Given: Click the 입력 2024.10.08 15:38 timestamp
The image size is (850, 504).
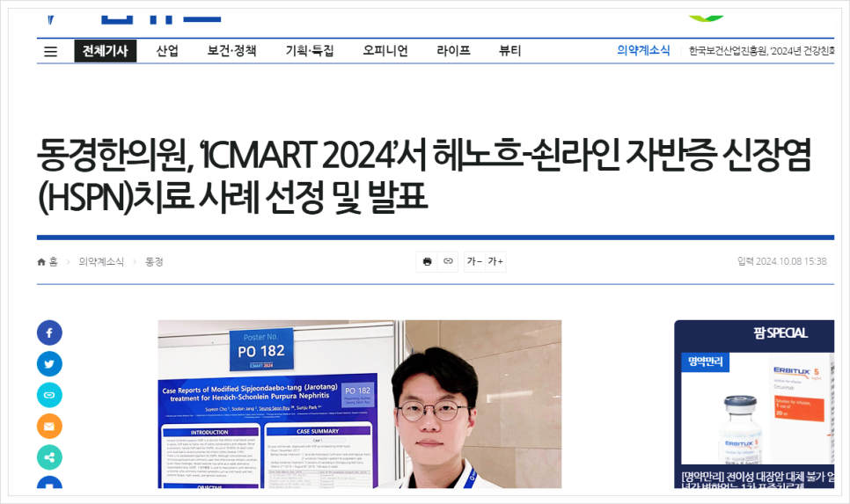Looking at the screenshot, I should (x=781, y=261).
